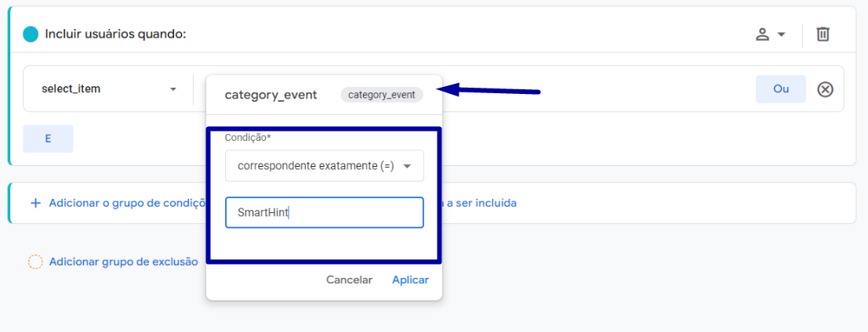Add an AND condition with E button

click(x=48, y=139)
